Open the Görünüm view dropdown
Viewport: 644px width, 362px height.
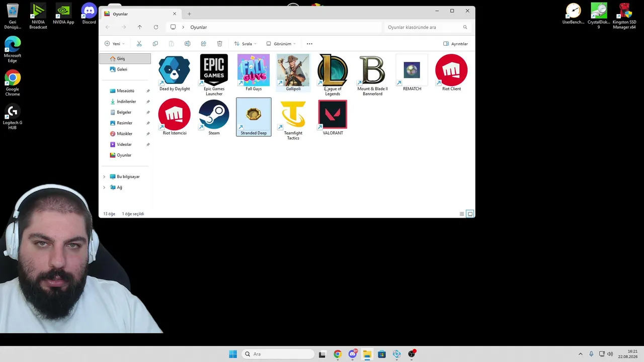pos(281,44)
